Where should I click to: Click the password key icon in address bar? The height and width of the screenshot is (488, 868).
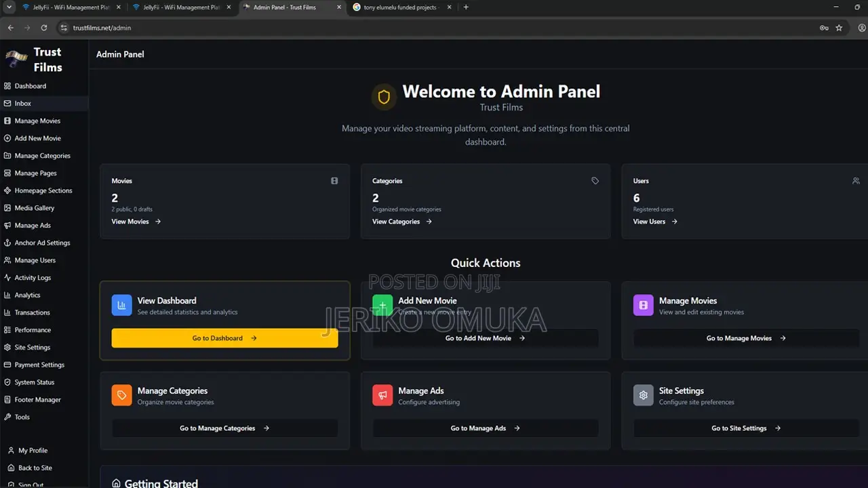[824, 28]
